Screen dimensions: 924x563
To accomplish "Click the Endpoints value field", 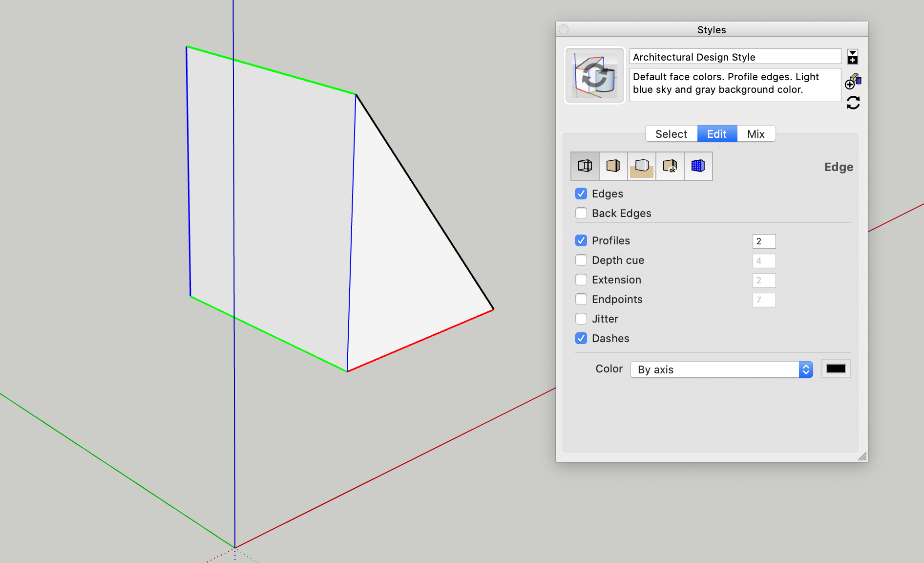I will click(x=764, y=300).
